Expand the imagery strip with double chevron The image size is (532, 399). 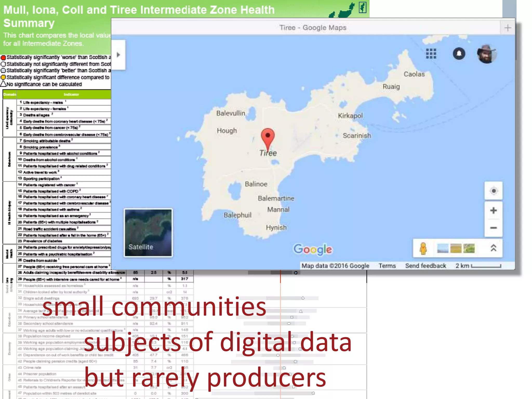(x=493, y=248)
